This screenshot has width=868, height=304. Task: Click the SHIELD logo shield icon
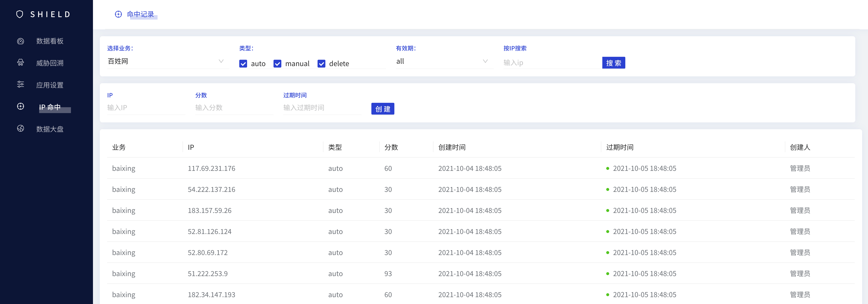pos(20,14)
